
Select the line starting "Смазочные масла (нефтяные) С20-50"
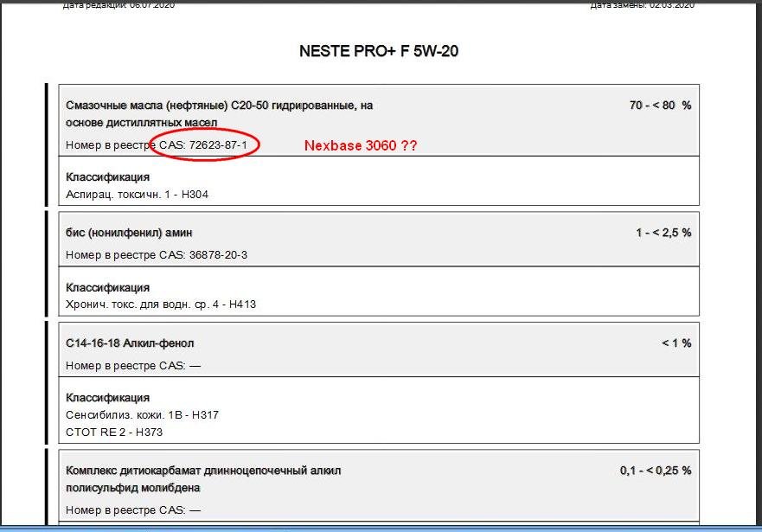pyautogui.click(x=219, y=106)
